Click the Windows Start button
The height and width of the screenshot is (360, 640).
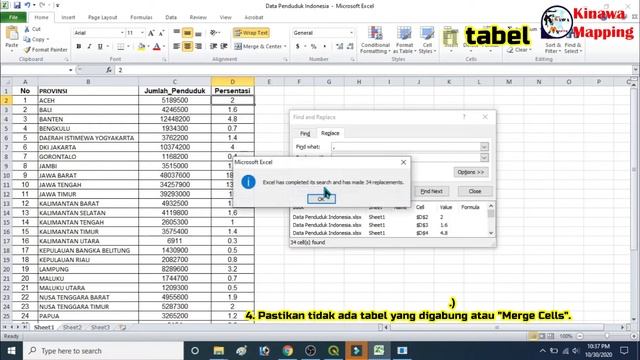tap(11, 351)
